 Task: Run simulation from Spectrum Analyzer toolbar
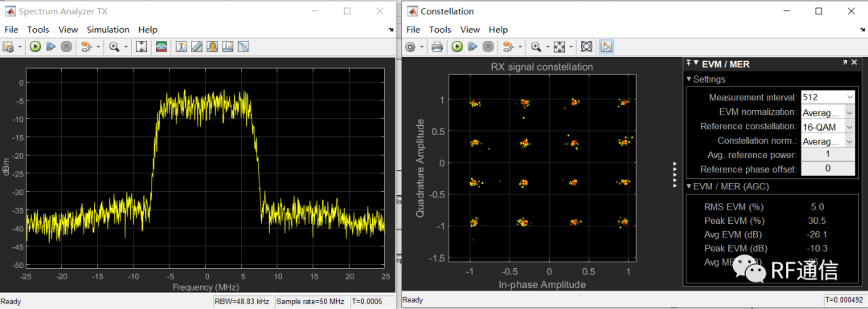(35, 47)
